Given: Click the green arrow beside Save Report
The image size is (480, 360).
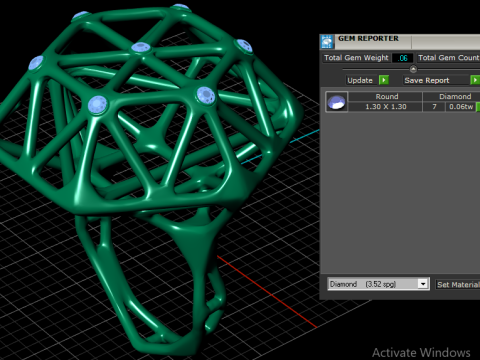Looking at the screenshot, I should (x=475, y=80).
